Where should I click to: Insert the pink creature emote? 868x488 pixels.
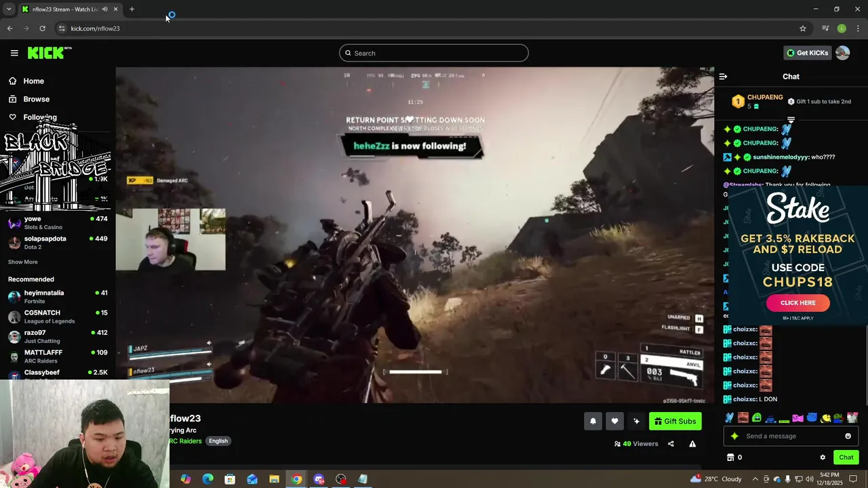pyautogui.click(x=797, y=418)
